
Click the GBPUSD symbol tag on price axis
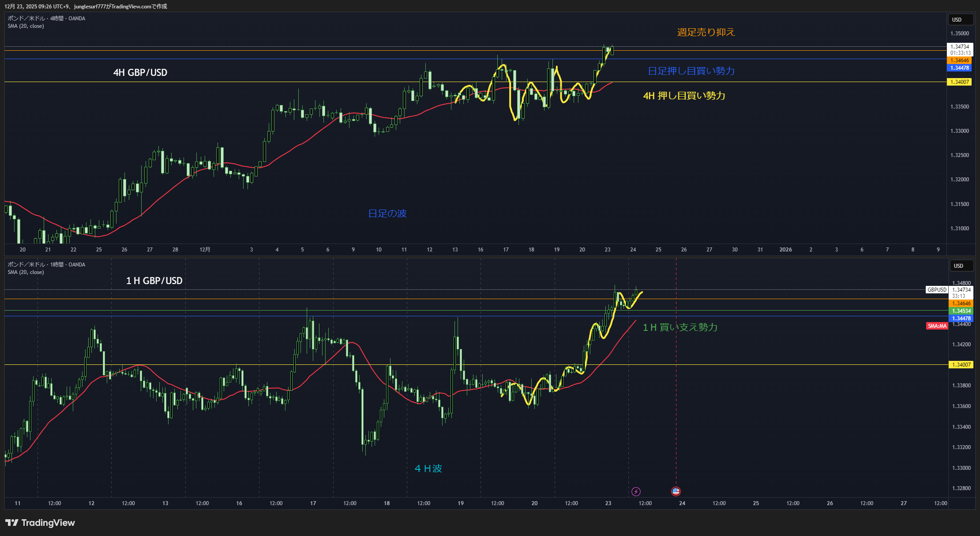tap(937, 290)
